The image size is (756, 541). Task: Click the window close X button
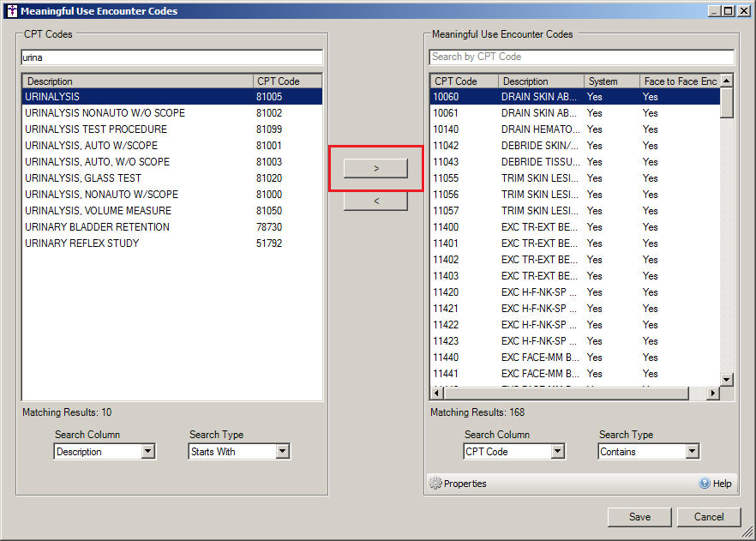tap(744, 10)
